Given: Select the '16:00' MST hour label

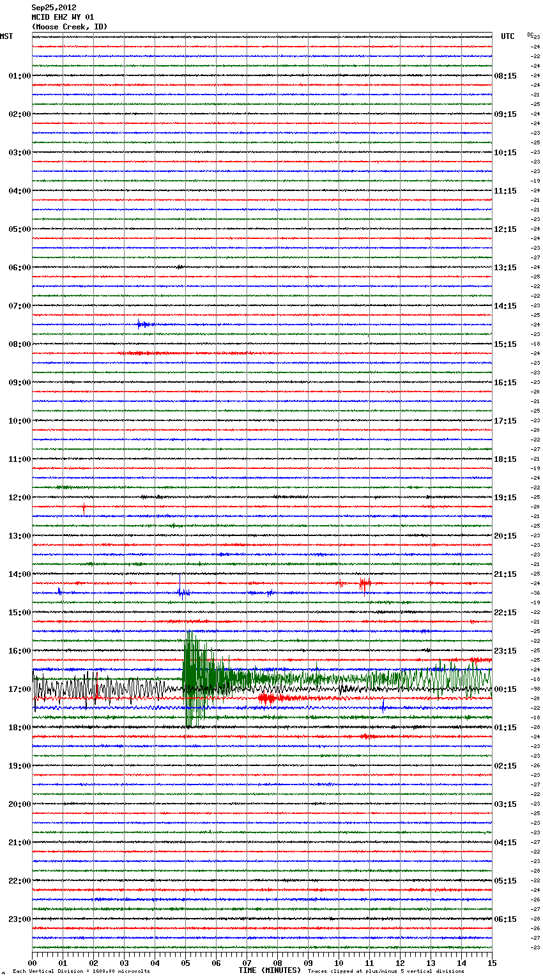Looking at the screenshot, I should pos(20,651).
